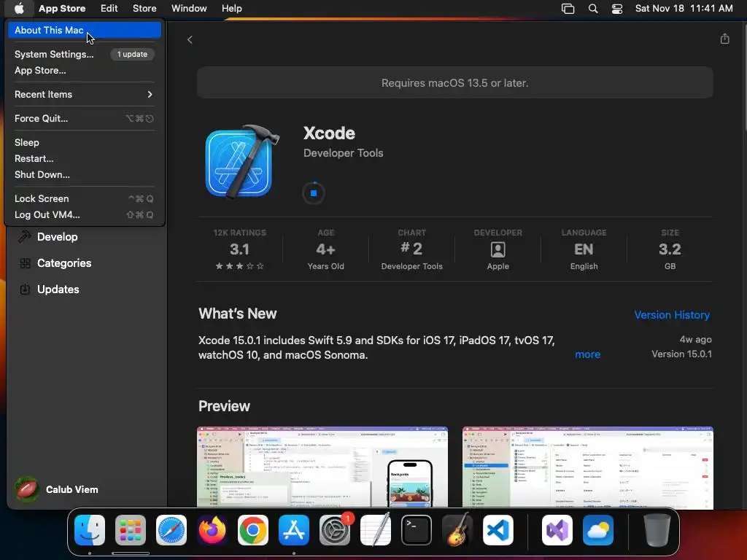
Task: Click the Size 3.2 GB badge
Action: point(670,251)
